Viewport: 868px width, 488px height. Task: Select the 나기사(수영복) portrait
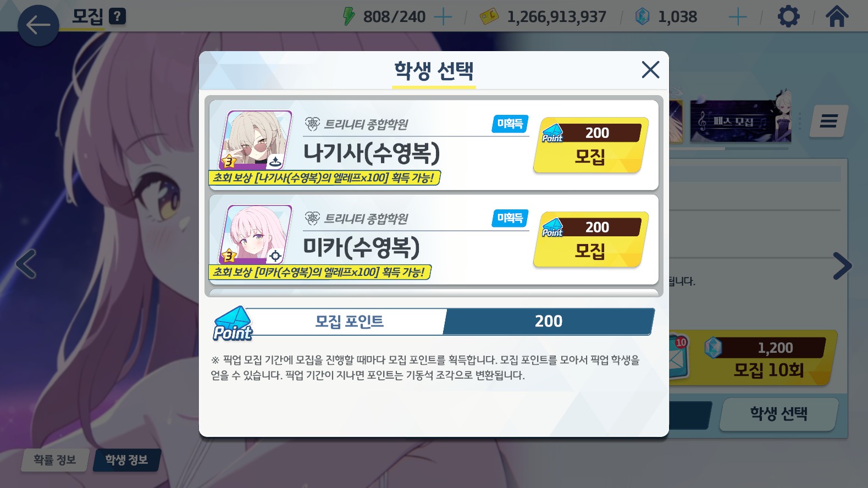(x=256, y=140)
